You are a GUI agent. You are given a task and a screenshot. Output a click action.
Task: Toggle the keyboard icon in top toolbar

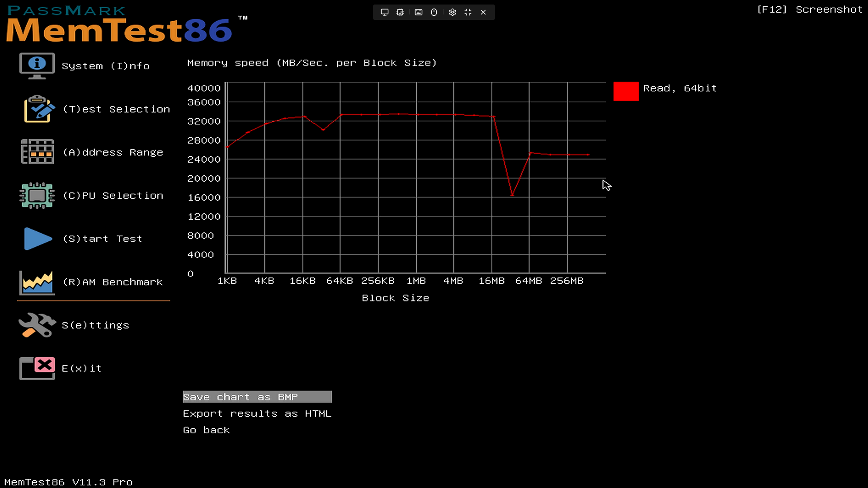(419, 12)
